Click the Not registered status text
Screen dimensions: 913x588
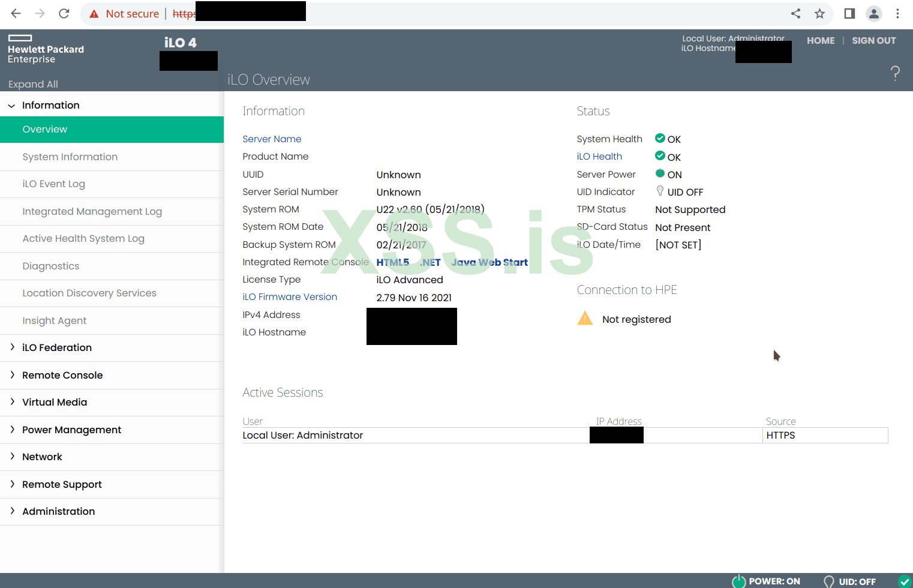click(x=636, y=319)
